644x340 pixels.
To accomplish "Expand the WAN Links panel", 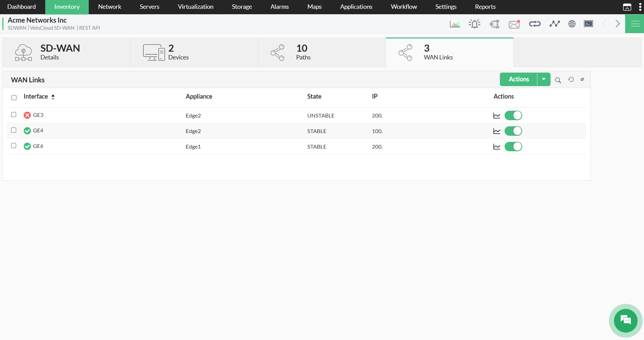I will pos(582,79).
